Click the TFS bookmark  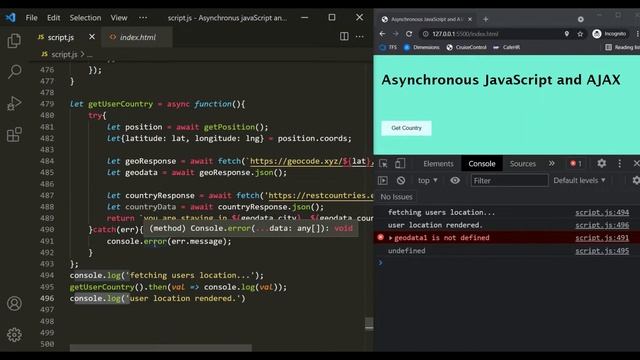pos(388,47)
